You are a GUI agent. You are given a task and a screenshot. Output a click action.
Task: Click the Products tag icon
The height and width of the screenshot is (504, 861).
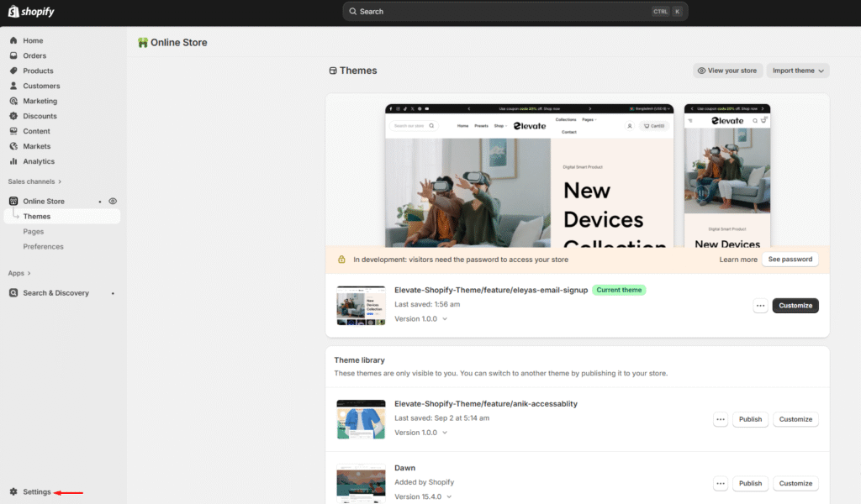[13, 71]
